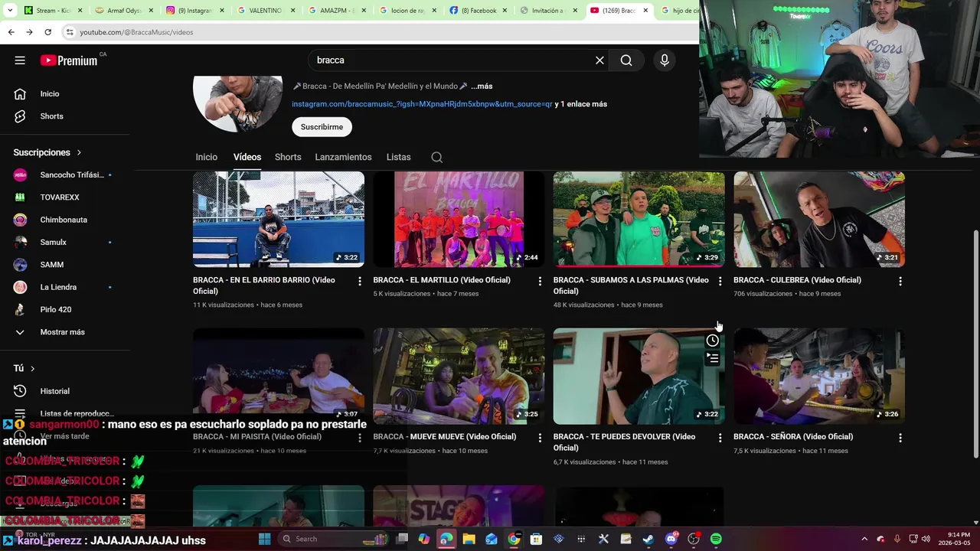Click the YouTube Premium logo
Image resolution: width=980 pixels, height=551 pixels.
pyautogui.click(x=70, y=60)
